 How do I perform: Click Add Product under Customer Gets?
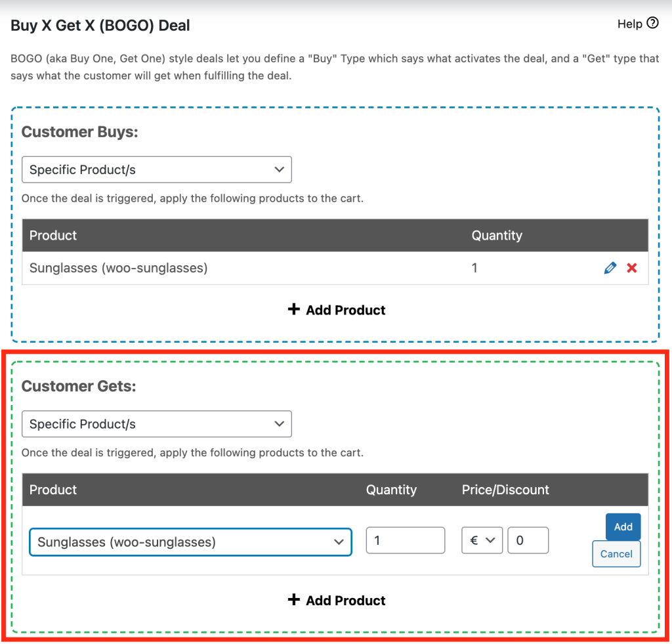tap(337, 600)
